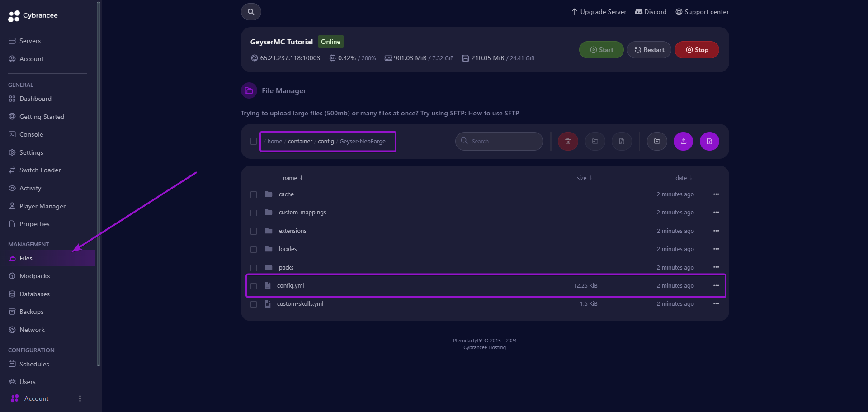
Task: Click the create new folder icon
Action: click(x=657, y=142)
